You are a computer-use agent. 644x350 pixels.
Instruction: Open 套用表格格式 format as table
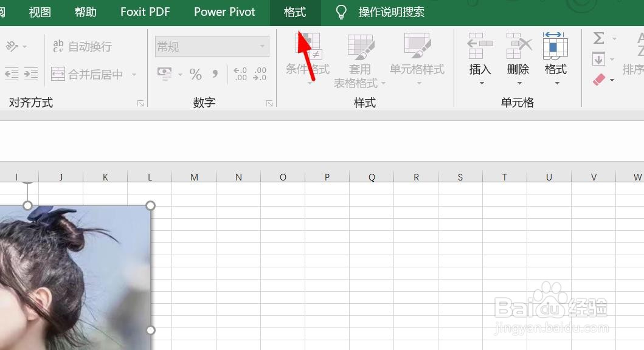pos(360,60)
